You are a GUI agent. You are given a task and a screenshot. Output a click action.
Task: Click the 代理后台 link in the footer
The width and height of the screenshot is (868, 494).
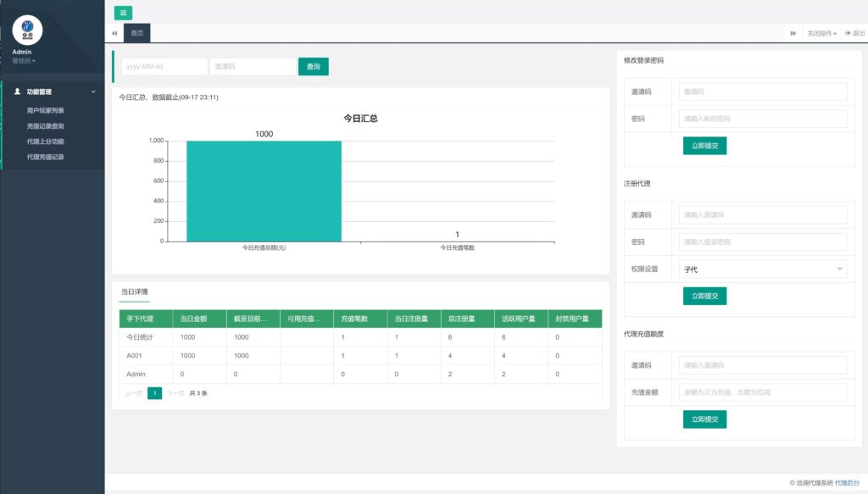tap(847, 483)
